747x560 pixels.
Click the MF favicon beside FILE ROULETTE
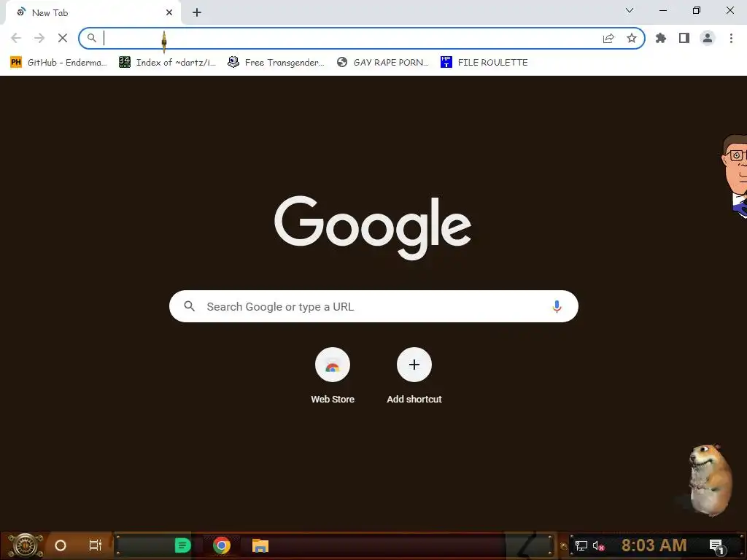[x=446, y=63]
